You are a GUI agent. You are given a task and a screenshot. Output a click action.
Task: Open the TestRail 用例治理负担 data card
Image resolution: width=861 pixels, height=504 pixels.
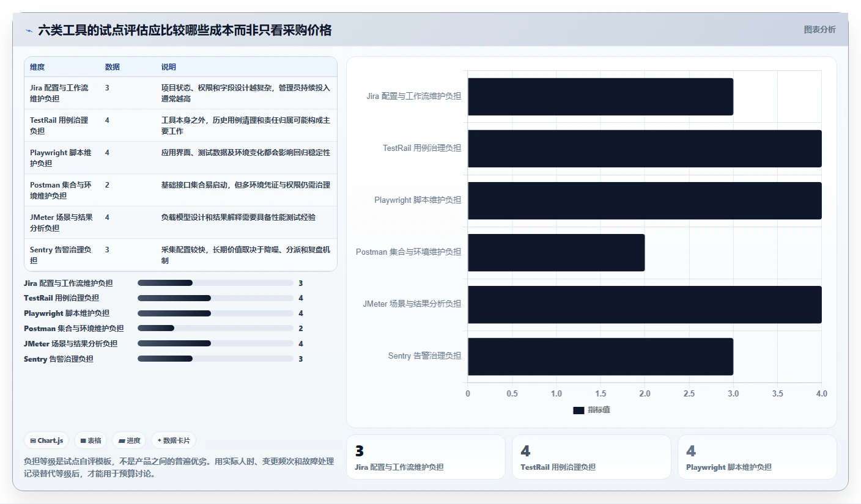tap(591, 457)
